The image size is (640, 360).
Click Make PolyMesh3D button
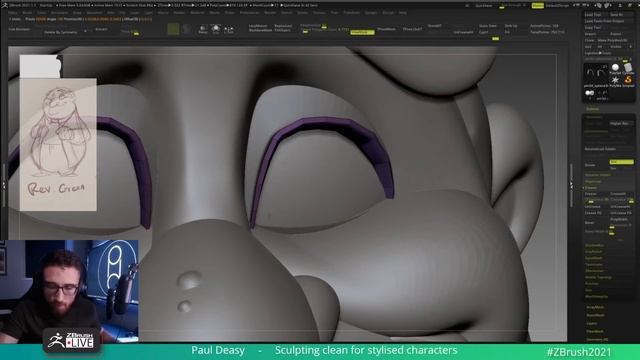[x=612, y=40]
